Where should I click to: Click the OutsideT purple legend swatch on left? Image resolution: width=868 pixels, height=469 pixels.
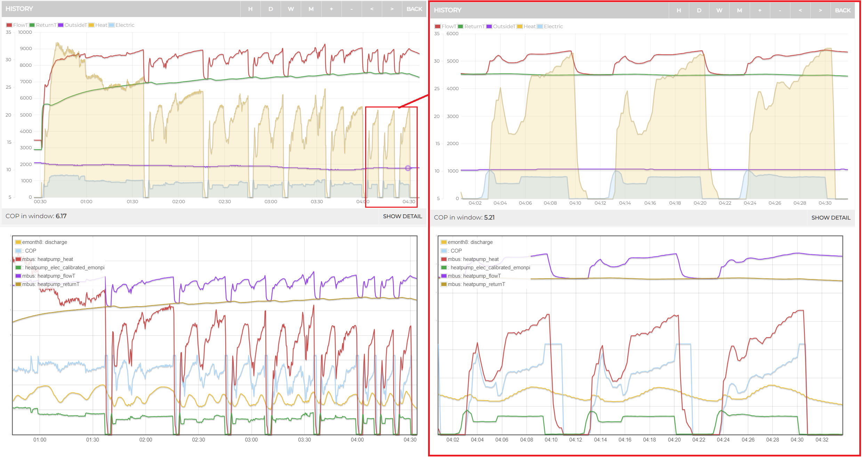[61, 25]
